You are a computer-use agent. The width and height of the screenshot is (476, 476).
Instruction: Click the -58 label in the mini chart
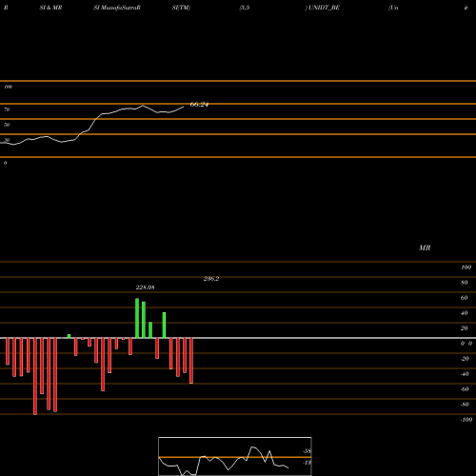click(x=307, y=451)
